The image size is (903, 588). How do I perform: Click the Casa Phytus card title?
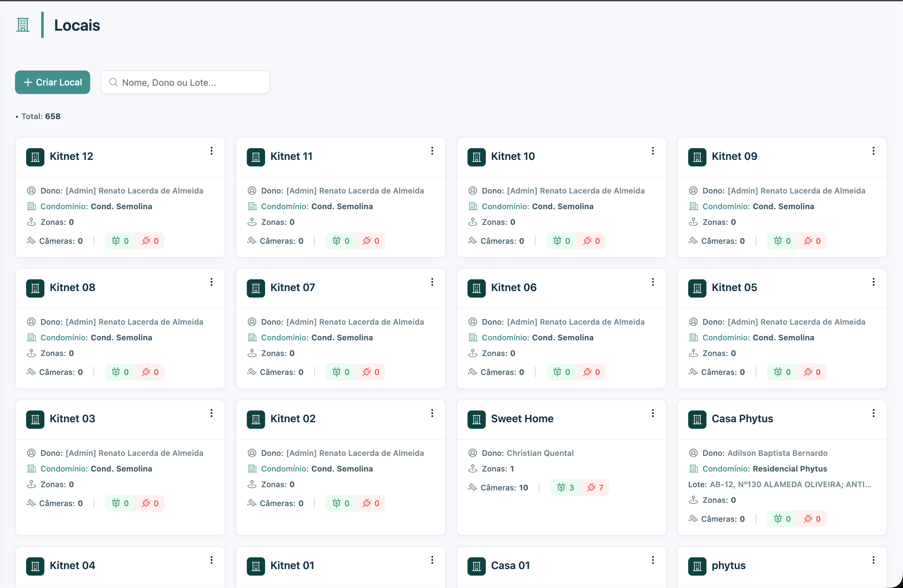click(742, 419)
